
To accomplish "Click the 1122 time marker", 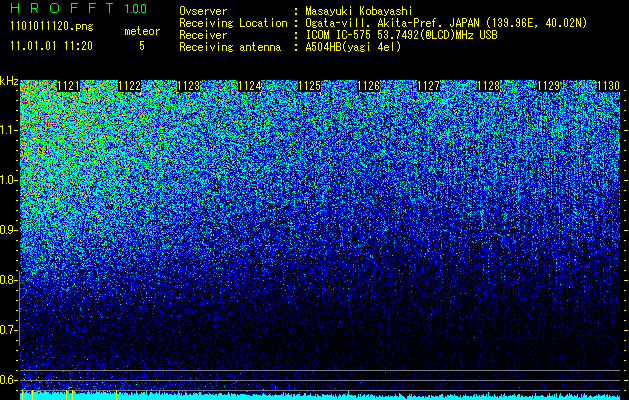I will coord(129,86).
